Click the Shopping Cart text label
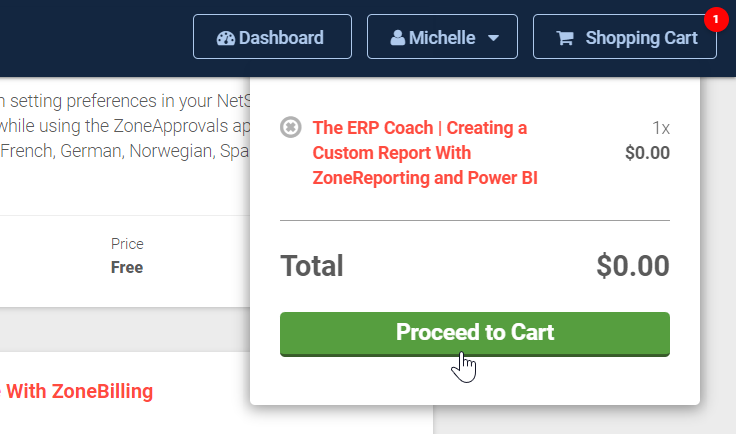Viewport: 736px width, 434px height. tap(641, 38)
